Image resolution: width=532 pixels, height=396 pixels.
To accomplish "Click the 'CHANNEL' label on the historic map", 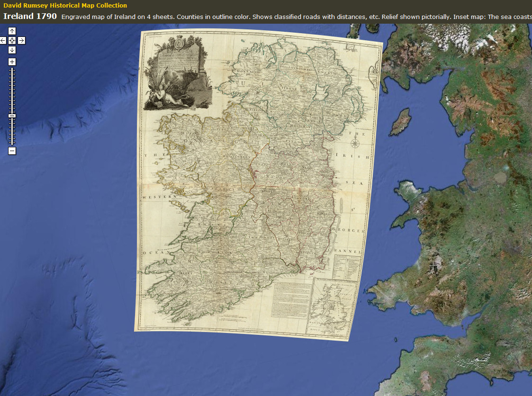I will click(x=345, y=251).
